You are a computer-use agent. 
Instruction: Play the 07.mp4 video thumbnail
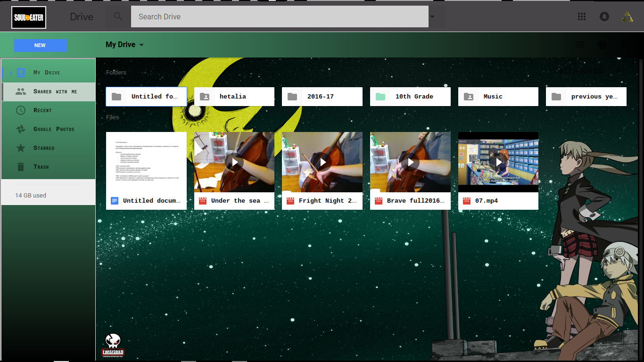[498, 162]
